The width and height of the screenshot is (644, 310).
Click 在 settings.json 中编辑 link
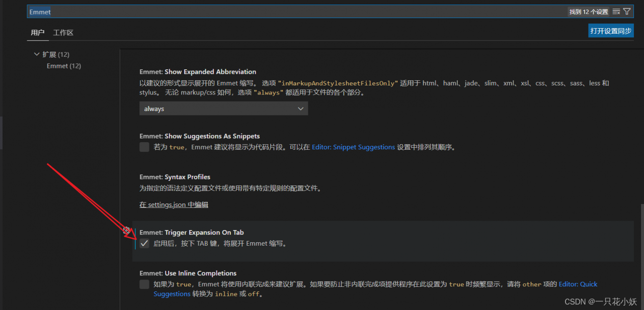pos(174,205)
